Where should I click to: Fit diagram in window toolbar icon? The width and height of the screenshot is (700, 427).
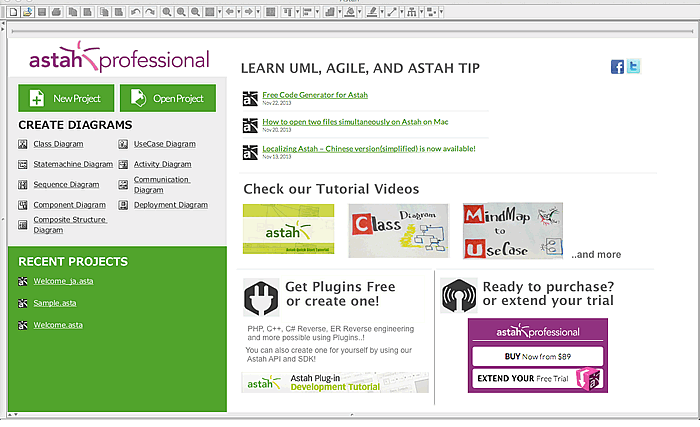click(x=209, y=12)
